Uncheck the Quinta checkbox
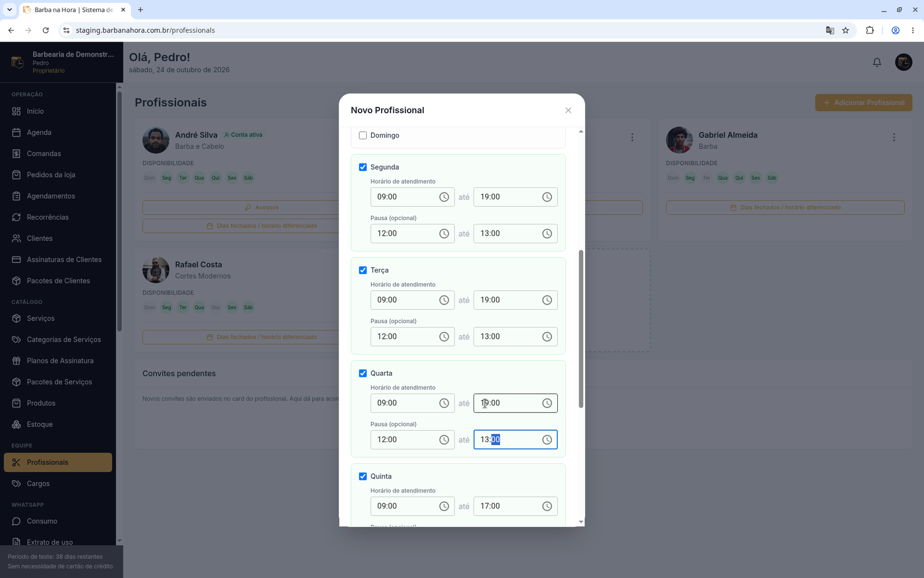924x578 pixels. pyautogui.click(x=363, y=476)
